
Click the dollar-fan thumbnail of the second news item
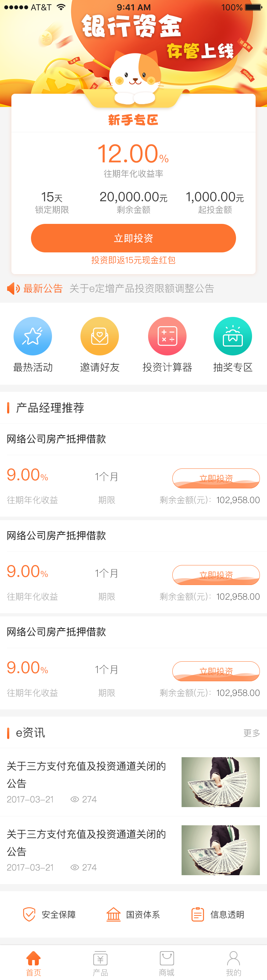click(x=220, y=851)
